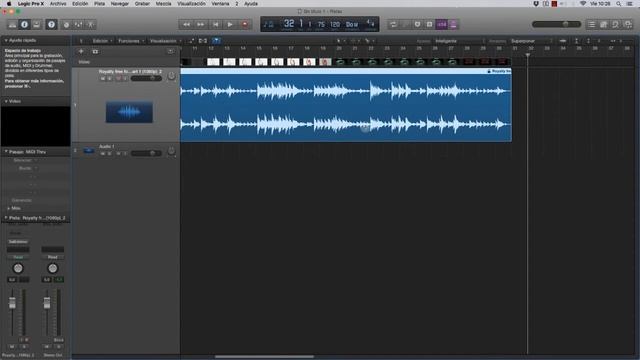Viewport: 640px width, 360px height.
Task: Click the tempo value 120 in LCD
Action: 335,24
